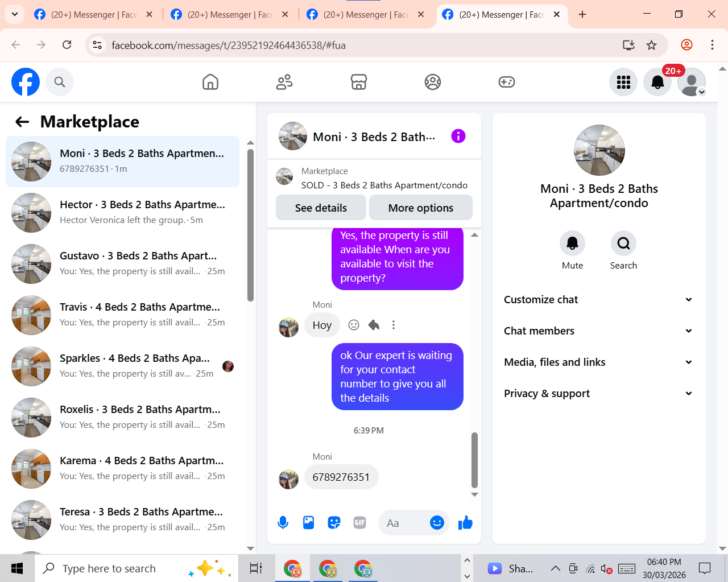Open the emoji picker in message box

coord(437,522)
